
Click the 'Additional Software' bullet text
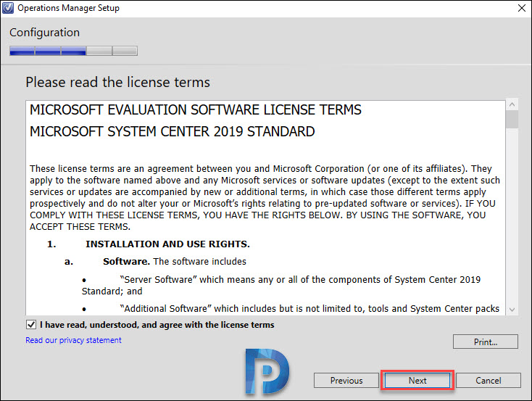click(x=309, y=309)
